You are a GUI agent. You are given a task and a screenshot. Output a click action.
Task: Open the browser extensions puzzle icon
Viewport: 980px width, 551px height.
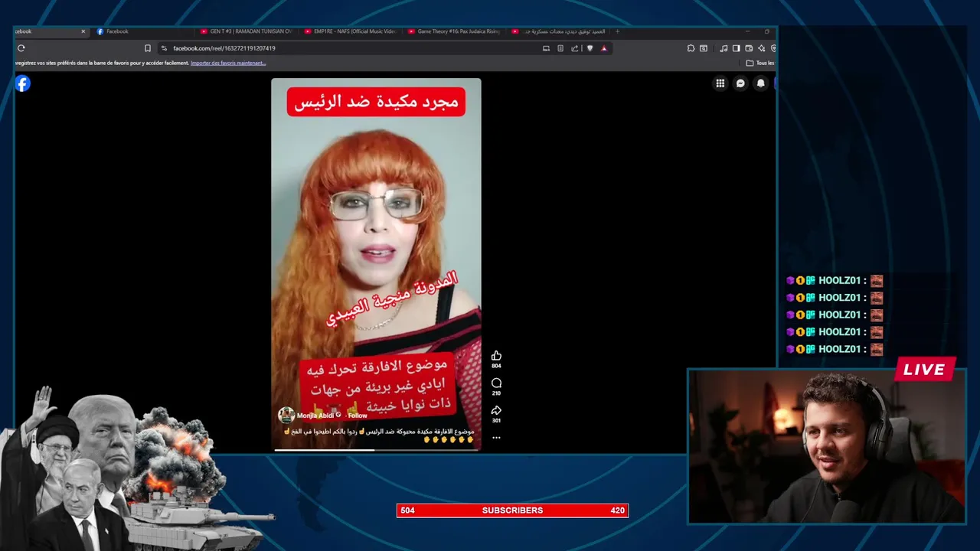click(691, 48)
